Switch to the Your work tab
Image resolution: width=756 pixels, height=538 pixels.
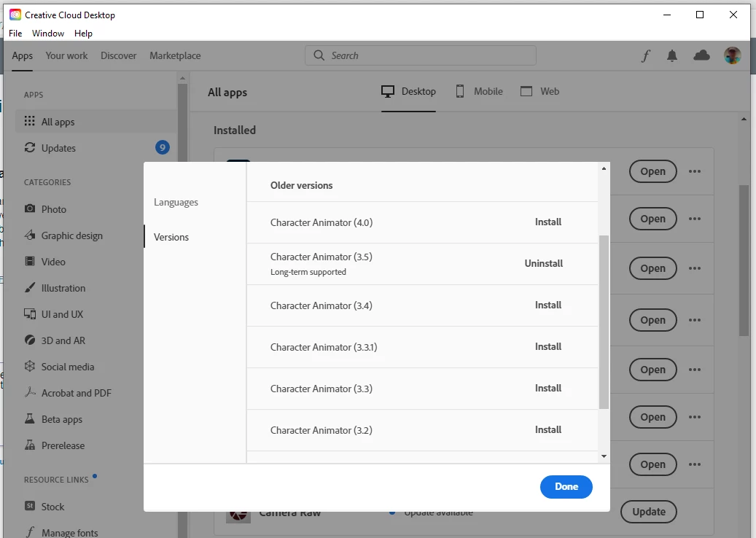tap(66, 55)
